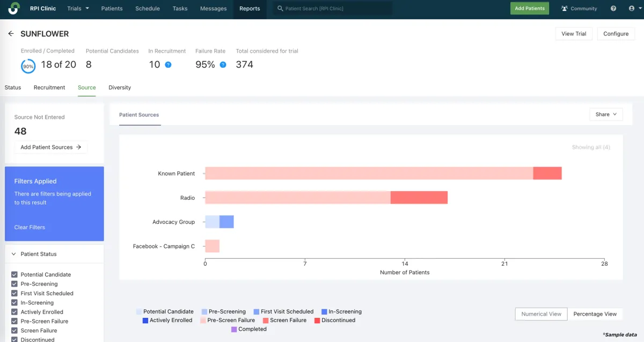Screen dimensions: 644x342
Task: Click the Community people icon
Action: click(565, 9)
